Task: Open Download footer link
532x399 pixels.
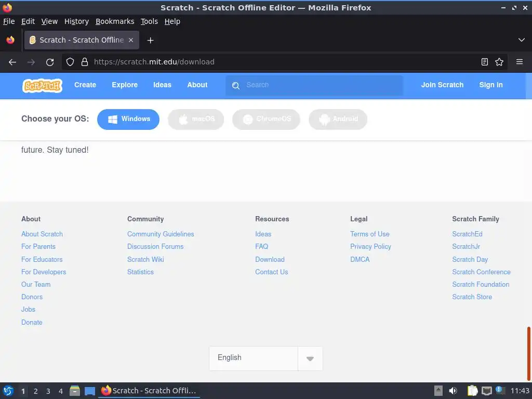Action: point(270,260)
